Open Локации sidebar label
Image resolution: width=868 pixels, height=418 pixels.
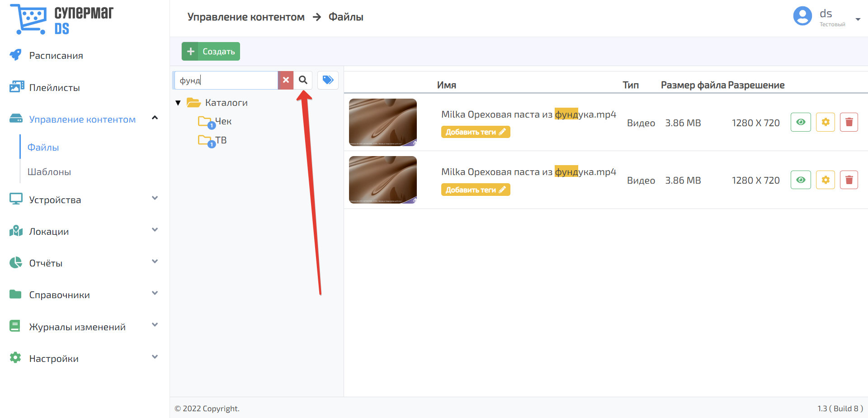coord(49,232)
